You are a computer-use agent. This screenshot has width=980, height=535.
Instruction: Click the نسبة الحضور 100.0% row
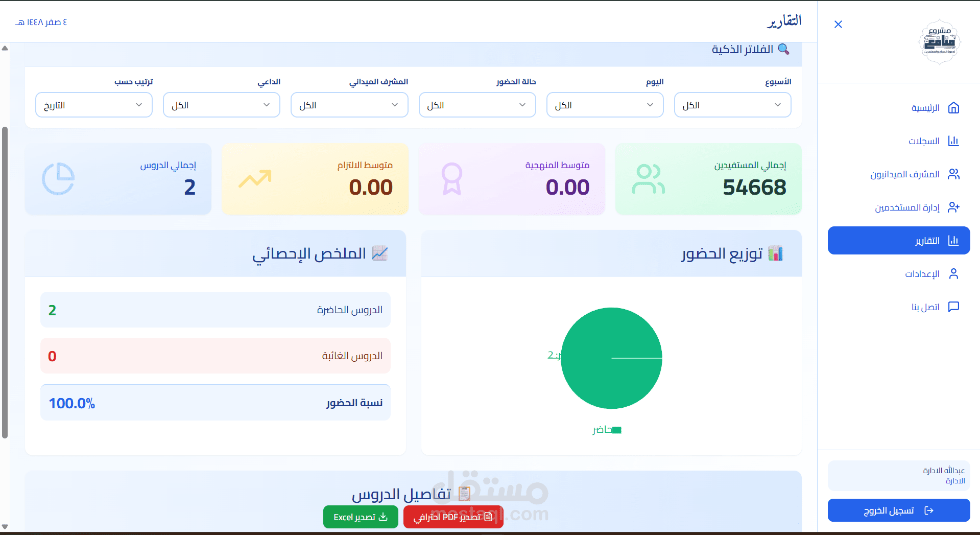point(216,403)
